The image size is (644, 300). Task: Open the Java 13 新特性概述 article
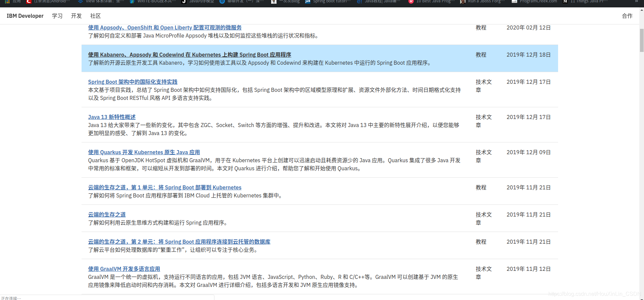pos(112,117)
